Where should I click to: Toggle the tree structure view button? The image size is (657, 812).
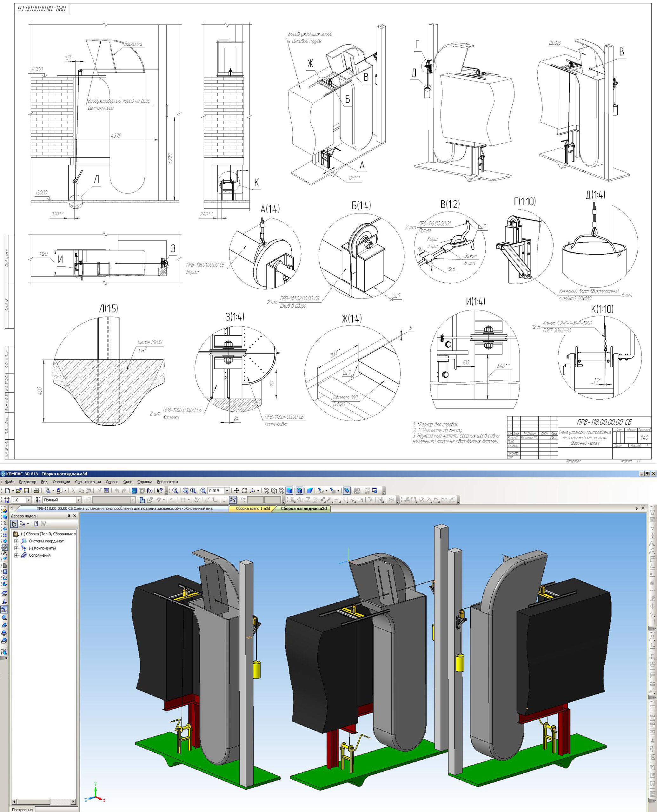click(14, 524)
